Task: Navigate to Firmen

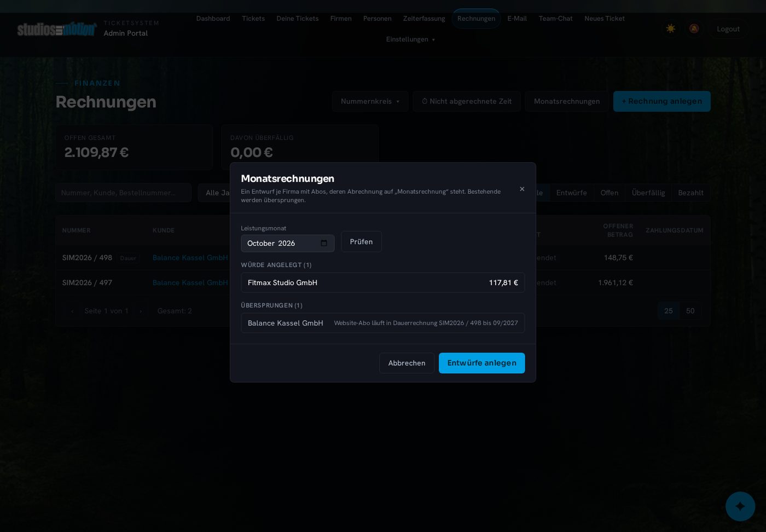Action: coord(341,19)
